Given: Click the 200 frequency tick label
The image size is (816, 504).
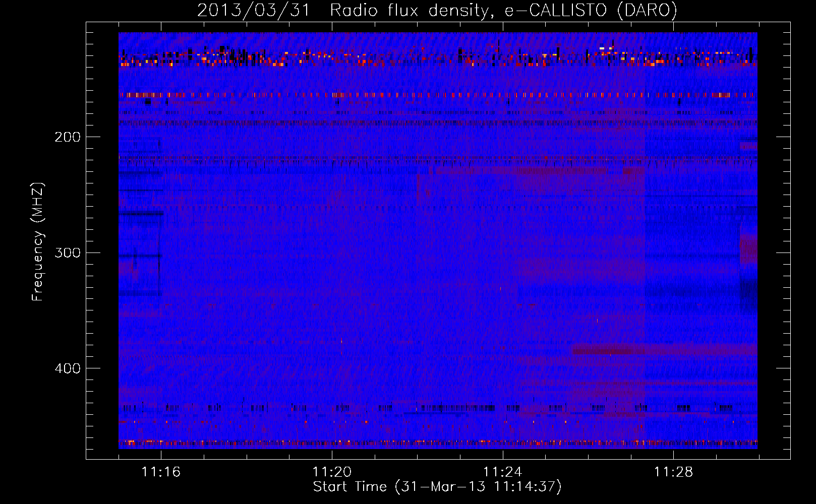Looking at the screenshot, I should tap(68, 137).
